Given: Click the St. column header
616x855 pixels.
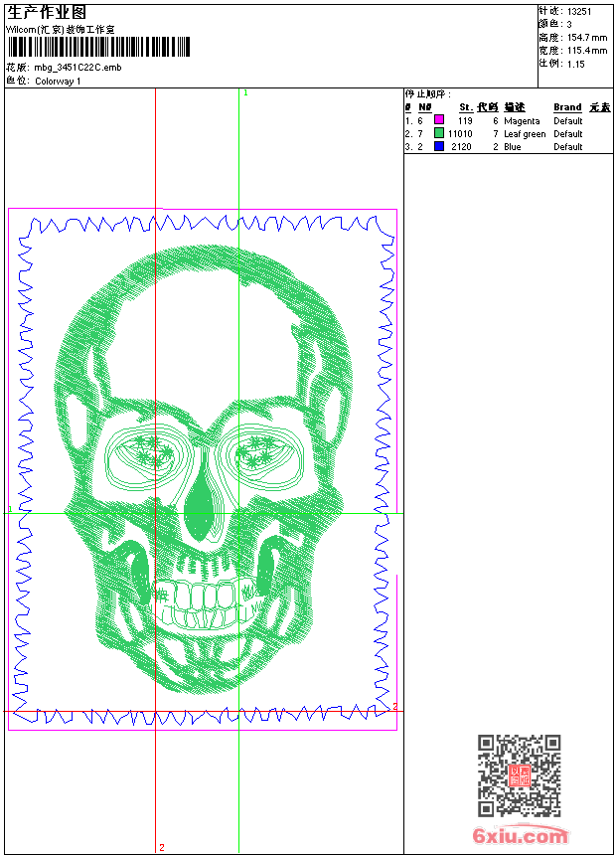Looking at the screenshot, I should tap(466, 107).
